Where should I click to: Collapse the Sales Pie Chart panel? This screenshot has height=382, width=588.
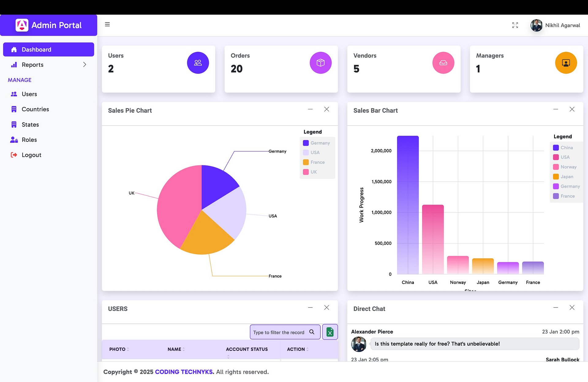(x=310, y=109)
